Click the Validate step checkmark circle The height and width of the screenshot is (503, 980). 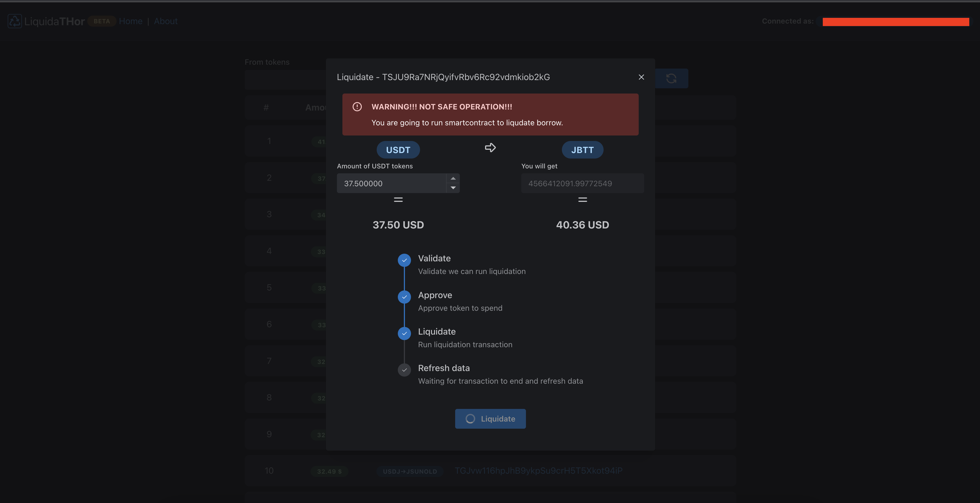click(x=404, y=261)
